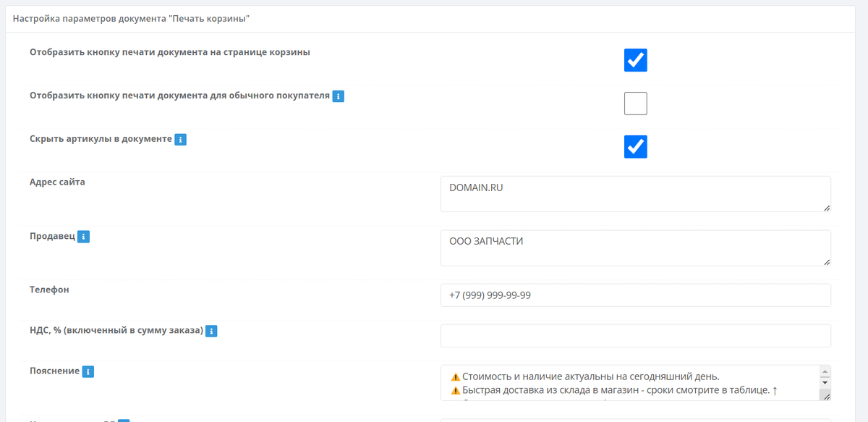Click the info icon next to 'Продавец'
Image resolution: width=868 pixels, height=422 pixels.
pos(83,237)
